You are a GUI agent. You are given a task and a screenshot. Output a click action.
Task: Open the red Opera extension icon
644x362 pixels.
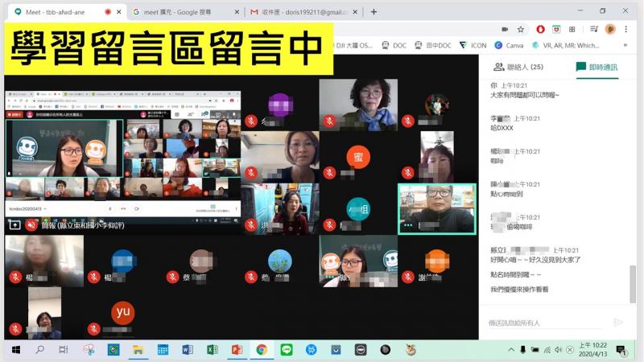540,29
